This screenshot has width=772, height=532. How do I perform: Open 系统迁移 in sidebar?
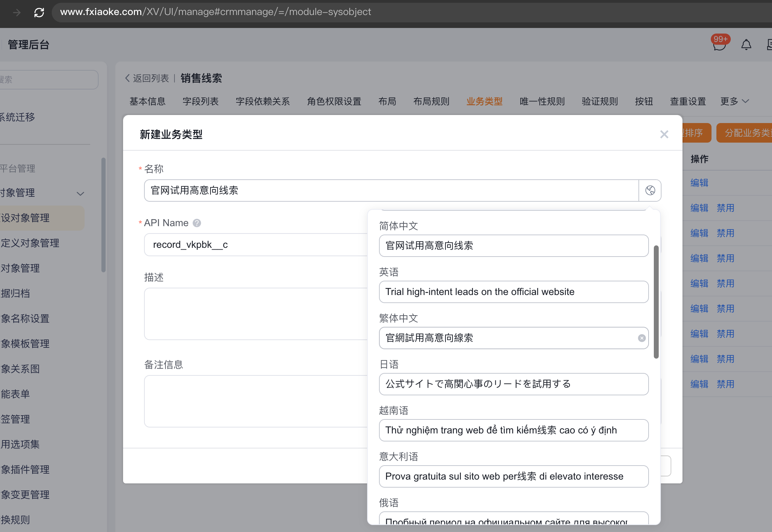[x=17, y=117]
